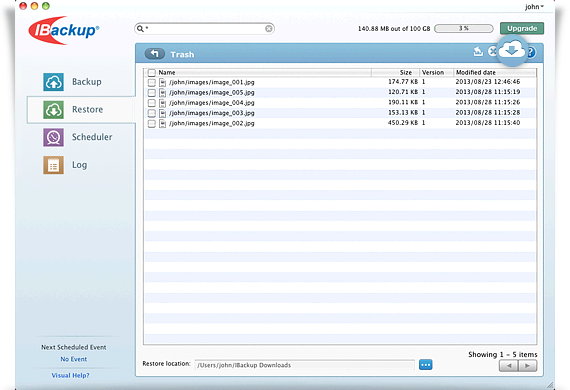Check the box for image_003.jpg
This screenshot has width=570, height=390.
click(x=152, y=113)
